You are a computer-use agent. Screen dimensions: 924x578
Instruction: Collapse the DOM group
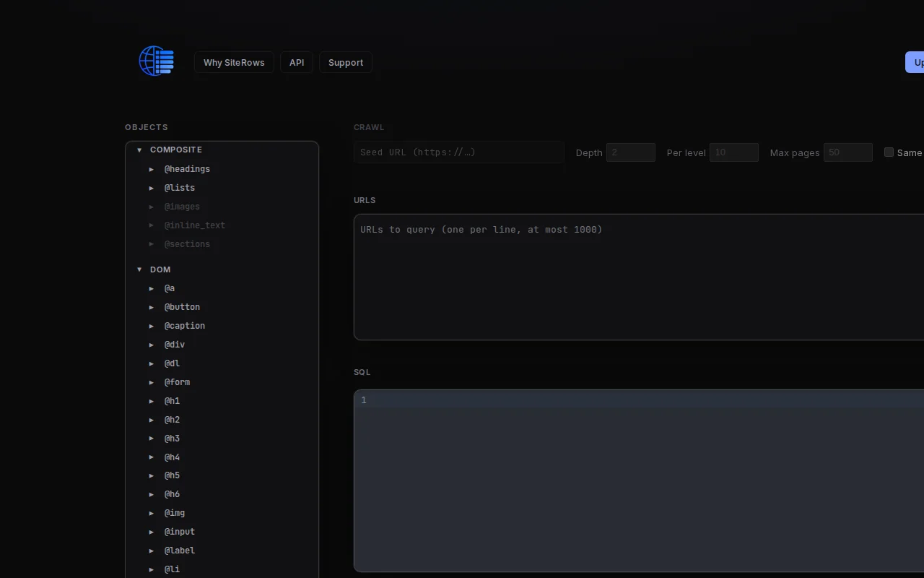pyautogui.click(x=139, y=269)
